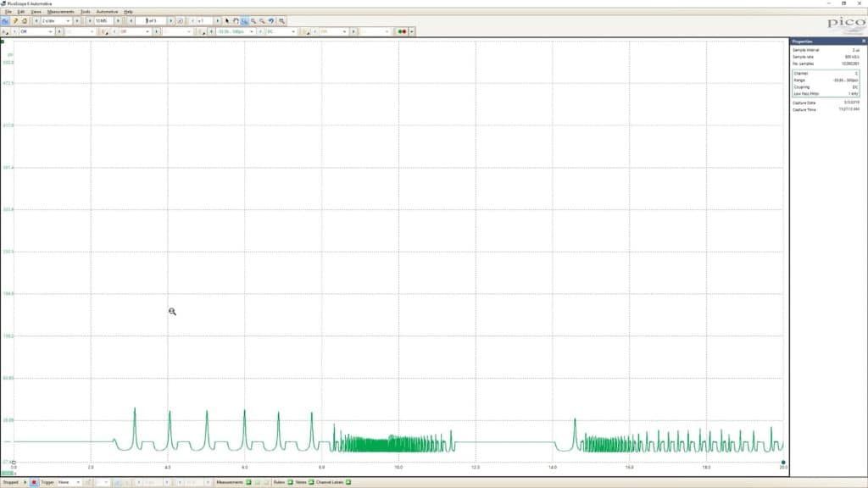The height and width of the screenshot is (488, 868).
Task: Open Channel B options button
Action: [104, 31]
